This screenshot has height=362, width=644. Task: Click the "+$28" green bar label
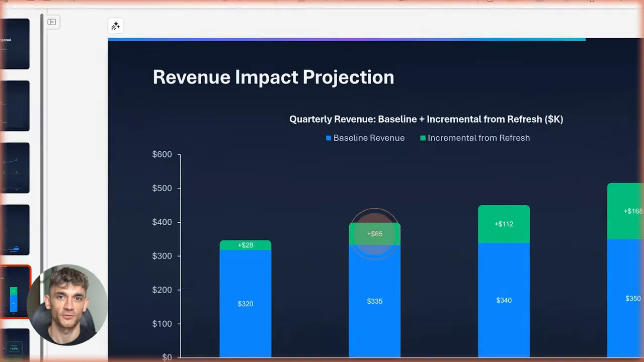246,245
